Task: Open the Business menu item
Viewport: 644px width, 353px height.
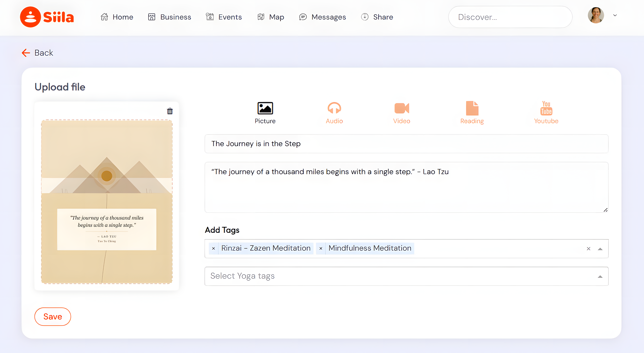Action: [170, 17]
